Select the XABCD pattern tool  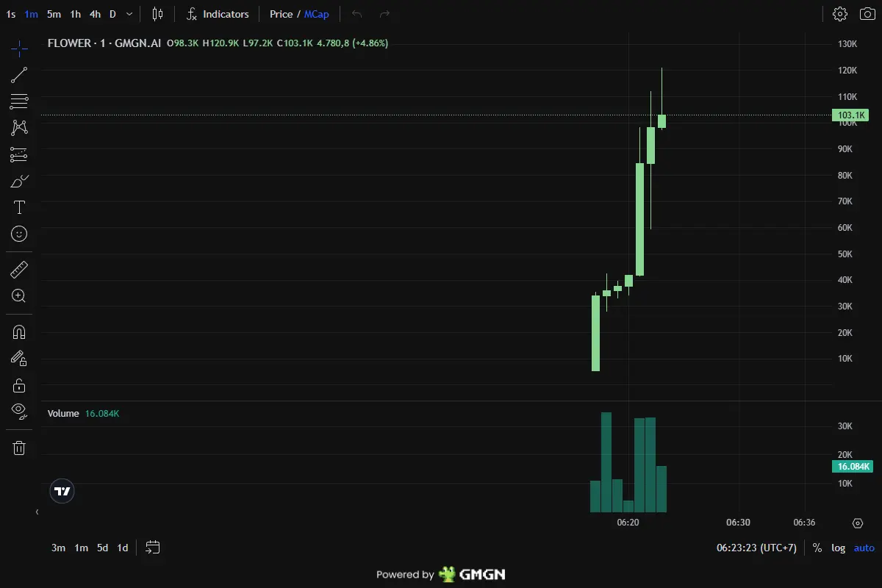(x=19, y=128)
